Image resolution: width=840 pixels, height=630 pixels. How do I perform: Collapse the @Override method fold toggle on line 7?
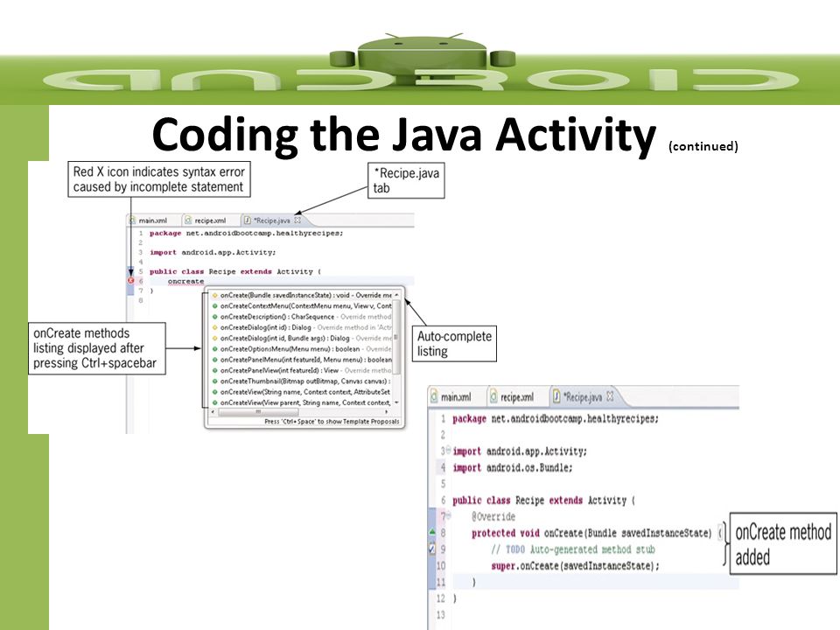[448, 515]
